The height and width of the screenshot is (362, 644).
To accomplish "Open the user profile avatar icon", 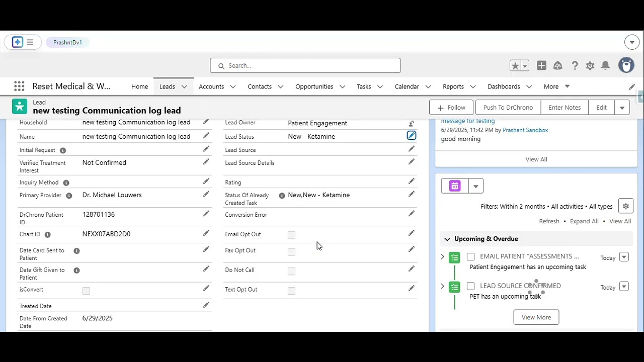I will coord(626,65).
